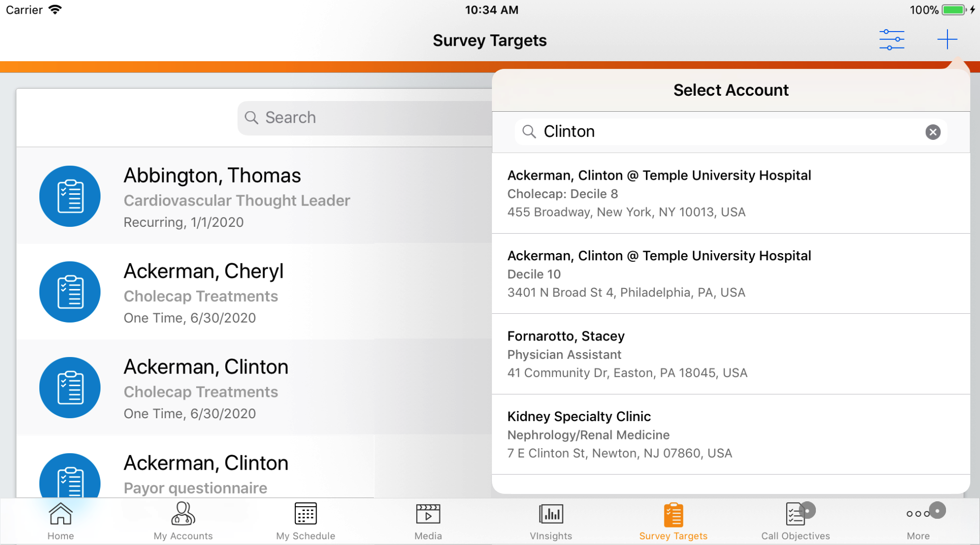Choose Fornarotto, Stacey account
980x545 pixels.
pos(730,354)
